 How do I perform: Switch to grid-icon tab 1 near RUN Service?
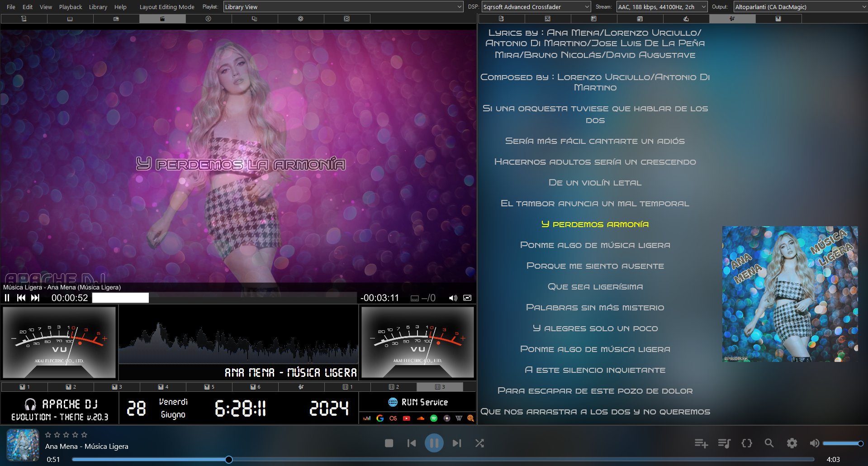(347, 387)
